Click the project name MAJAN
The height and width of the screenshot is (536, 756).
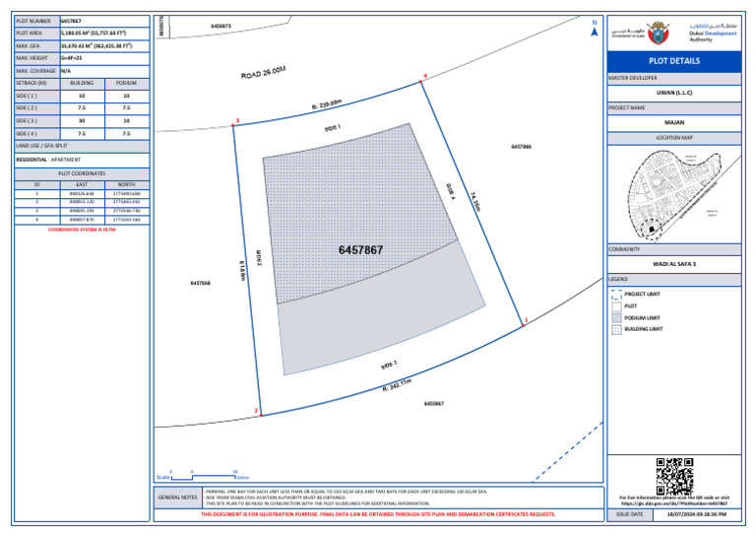click(674, 122)
